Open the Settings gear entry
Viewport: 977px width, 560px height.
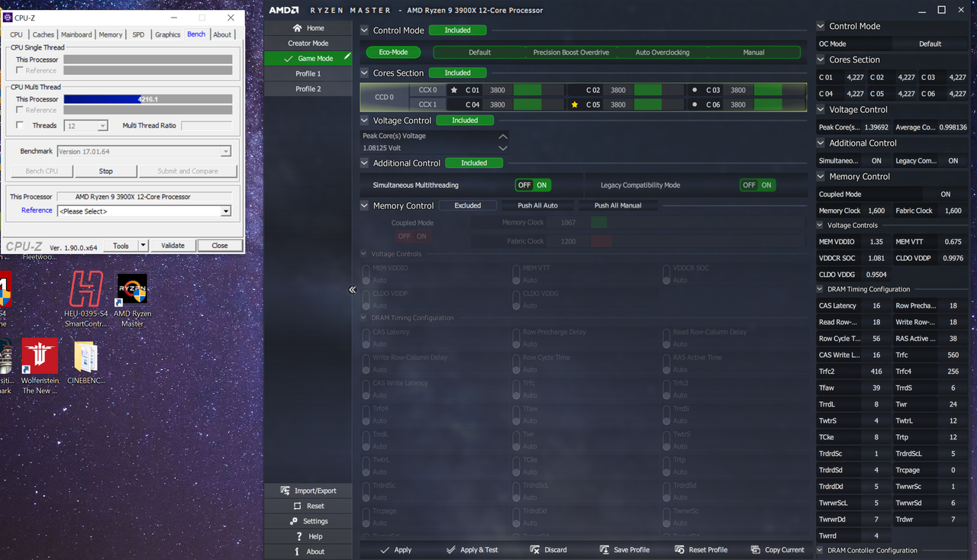coord(308,521)
